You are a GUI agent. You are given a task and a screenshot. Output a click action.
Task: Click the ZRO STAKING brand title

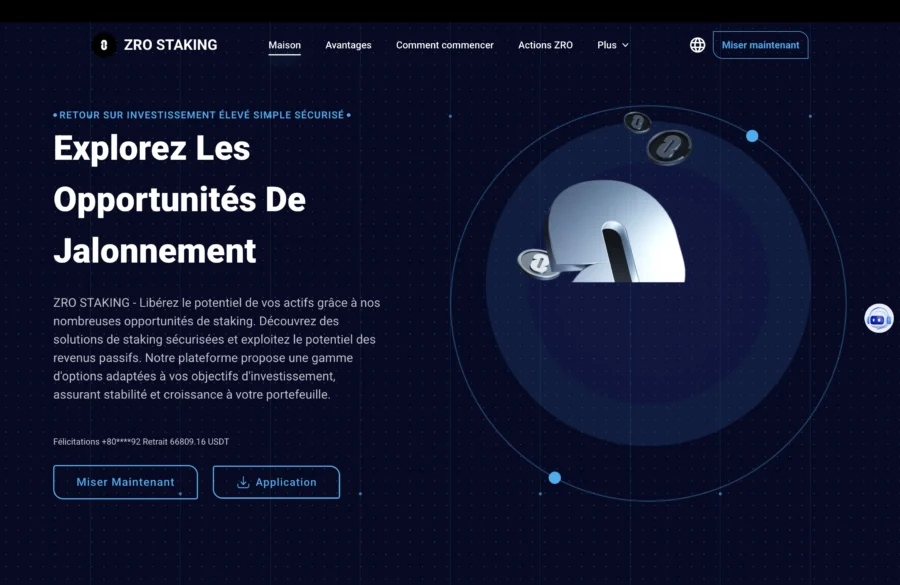[x=170, y=45]
